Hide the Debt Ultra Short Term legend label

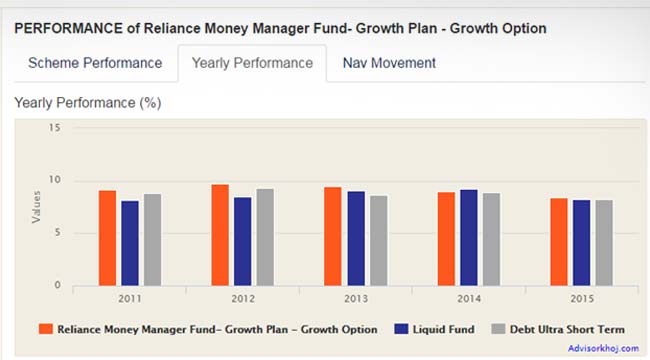click(567, 329)
